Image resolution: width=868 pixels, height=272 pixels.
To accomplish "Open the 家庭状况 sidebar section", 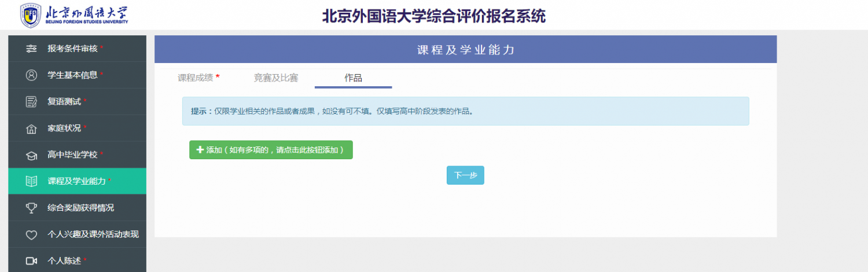I will [x=77, y=128].
